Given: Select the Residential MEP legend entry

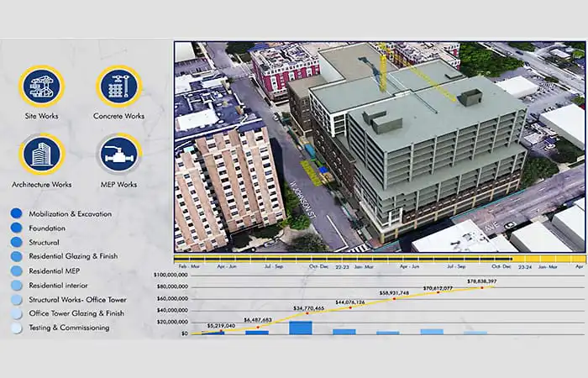Looking at the screenshot, I should tap(55, 270).
